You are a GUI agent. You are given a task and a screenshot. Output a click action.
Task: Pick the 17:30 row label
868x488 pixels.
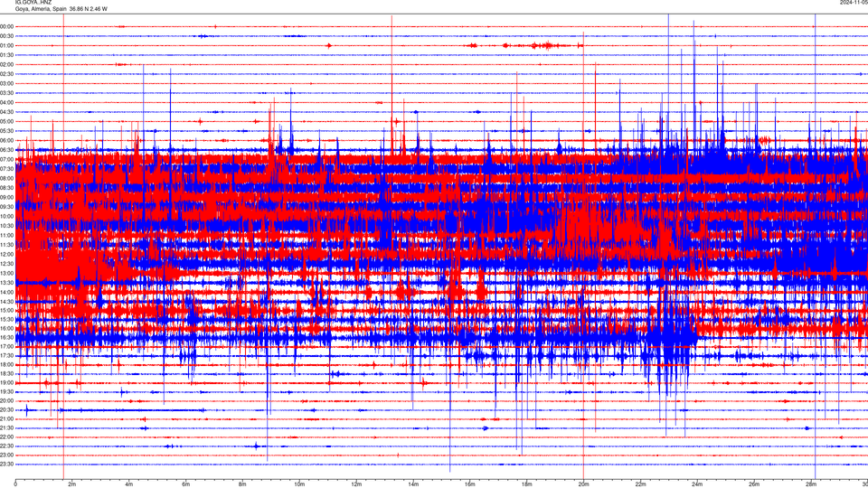point(6,356)
